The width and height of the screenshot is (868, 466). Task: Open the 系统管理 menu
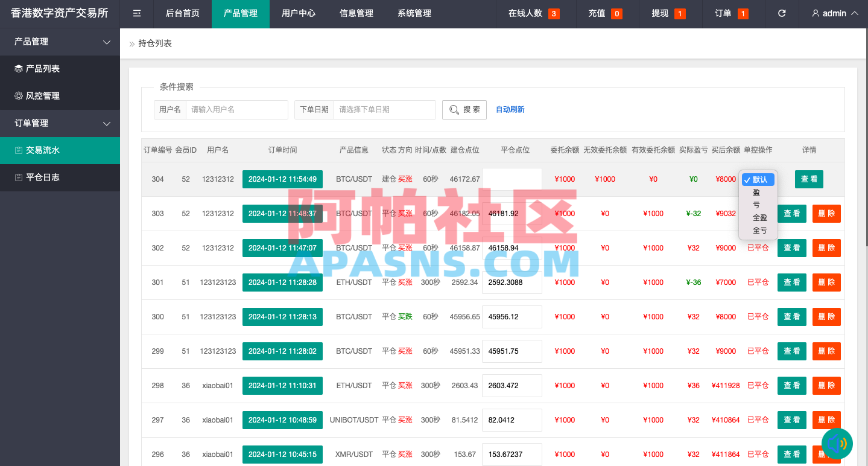click(414, 13)
